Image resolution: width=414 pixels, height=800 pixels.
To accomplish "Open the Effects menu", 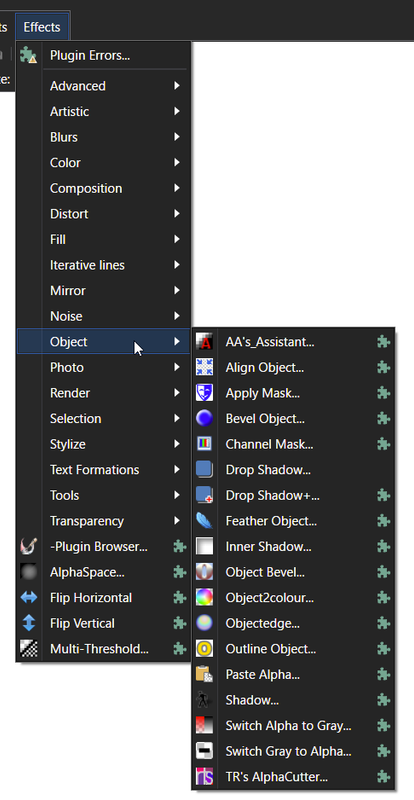I will [42, 27].
